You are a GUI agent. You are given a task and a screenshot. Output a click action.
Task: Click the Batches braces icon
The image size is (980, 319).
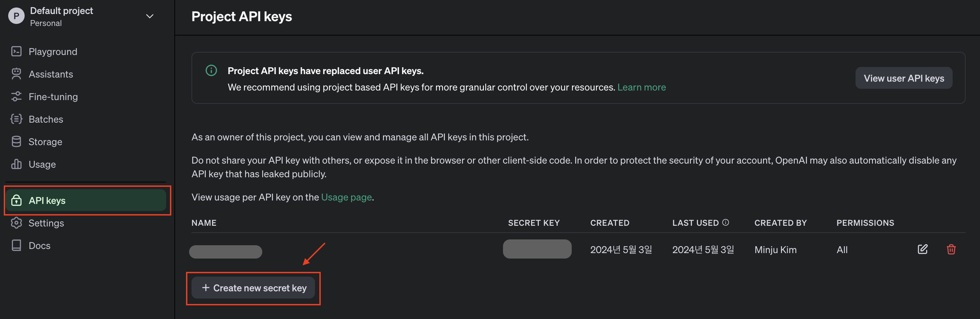(x=16, y=119)
